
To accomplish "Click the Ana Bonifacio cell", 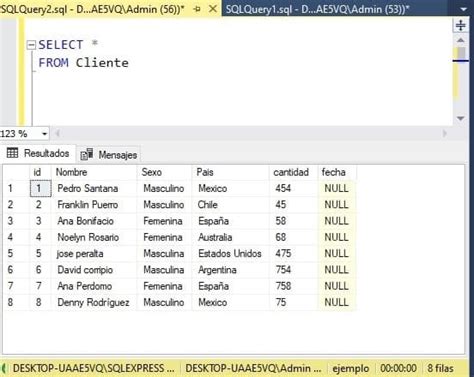I will (x=94, y=221).
